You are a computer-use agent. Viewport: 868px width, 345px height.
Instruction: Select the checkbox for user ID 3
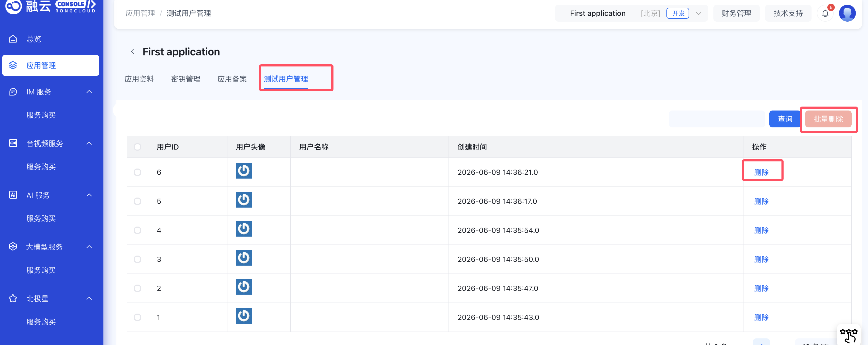pos(137,260)
